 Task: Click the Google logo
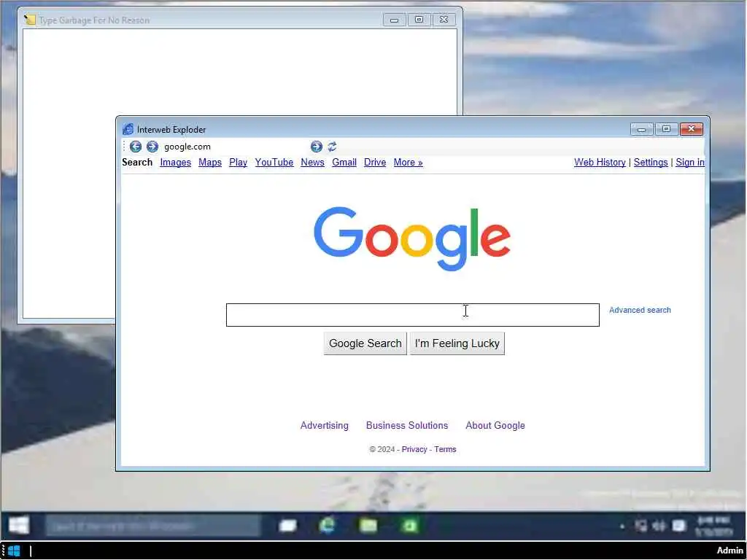point(412,238)
